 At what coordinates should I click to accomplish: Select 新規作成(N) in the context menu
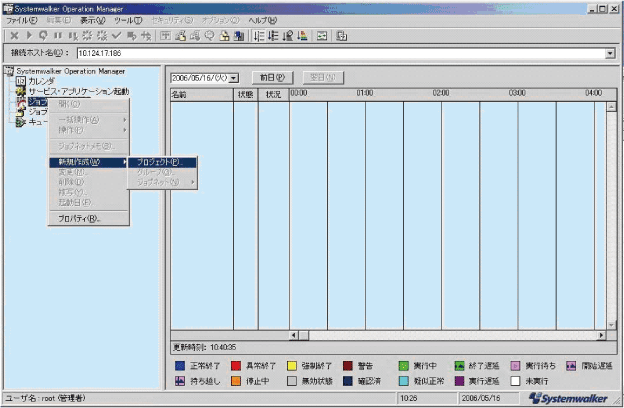pos(88,162)
